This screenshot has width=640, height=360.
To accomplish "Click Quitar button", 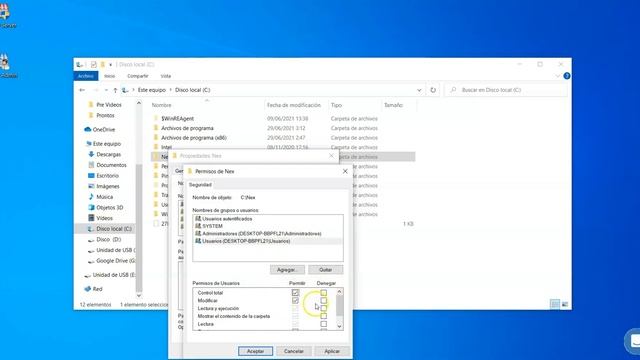I will [325, 270].
